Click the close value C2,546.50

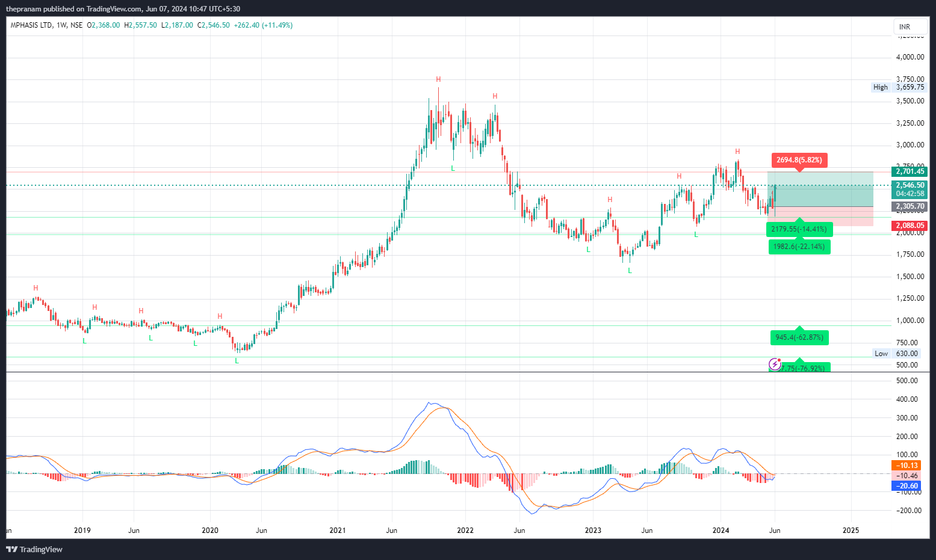click(214, 25)
